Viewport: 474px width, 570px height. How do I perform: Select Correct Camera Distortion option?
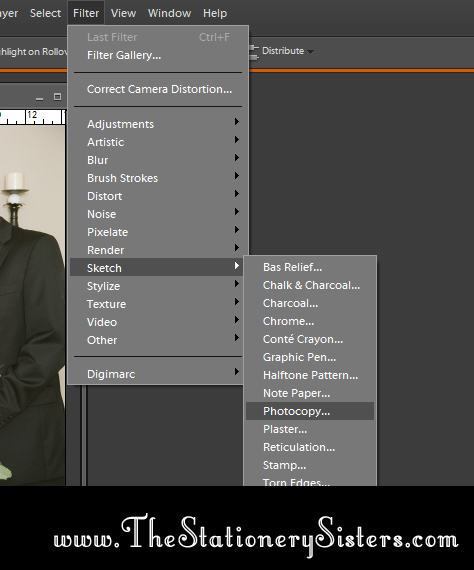[158, 89]
